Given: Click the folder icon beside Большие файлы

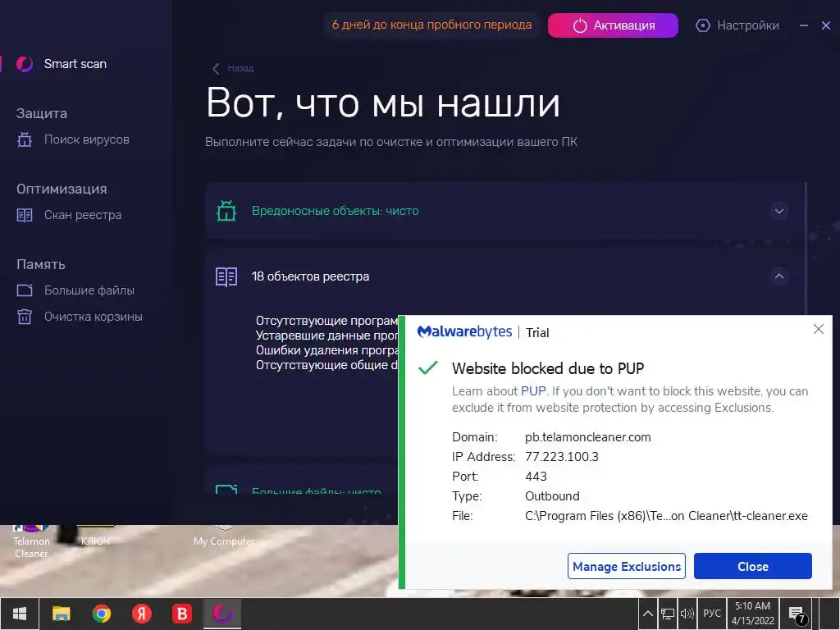Looking at the screenshot, I should tap(25, 290).
